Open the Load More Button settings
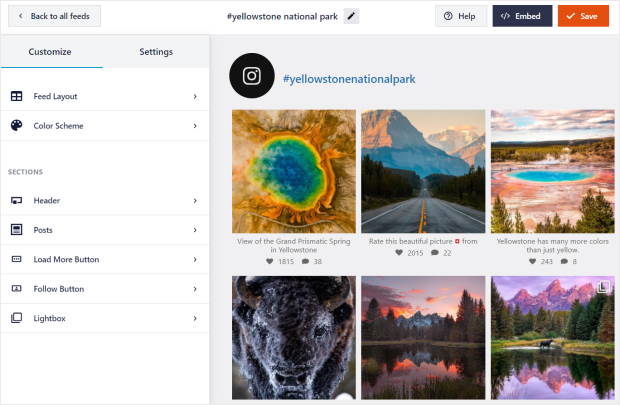620x405 pixels. 104,259
